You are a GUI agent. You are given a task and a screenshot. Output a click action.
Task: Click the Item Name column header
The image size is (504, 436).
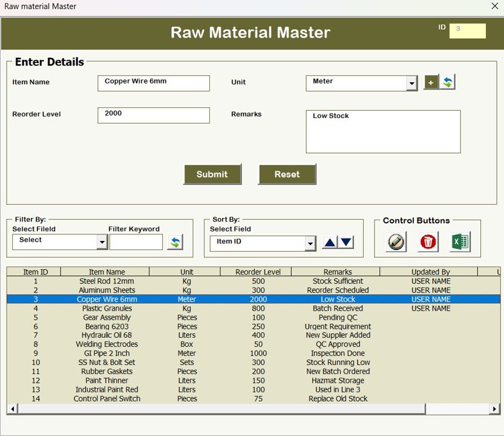pos(106,271)
